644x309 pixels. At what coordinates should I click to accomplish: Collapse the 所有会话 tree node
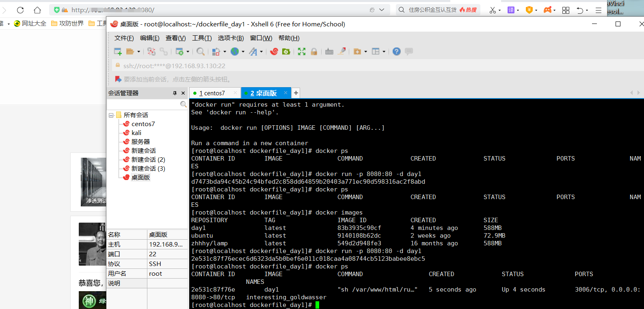coord(111,115)
